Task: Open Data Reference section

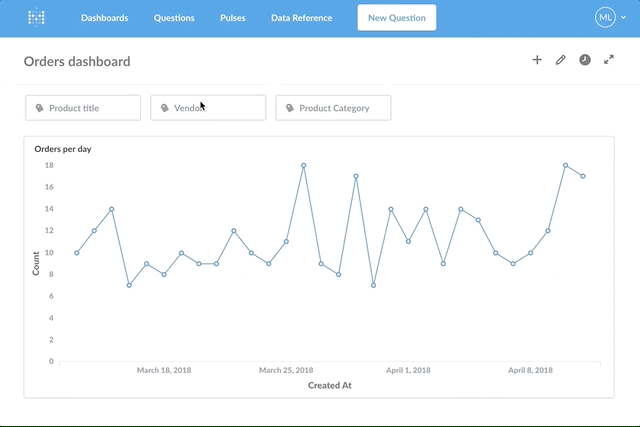Action: (x=302, y=18)
